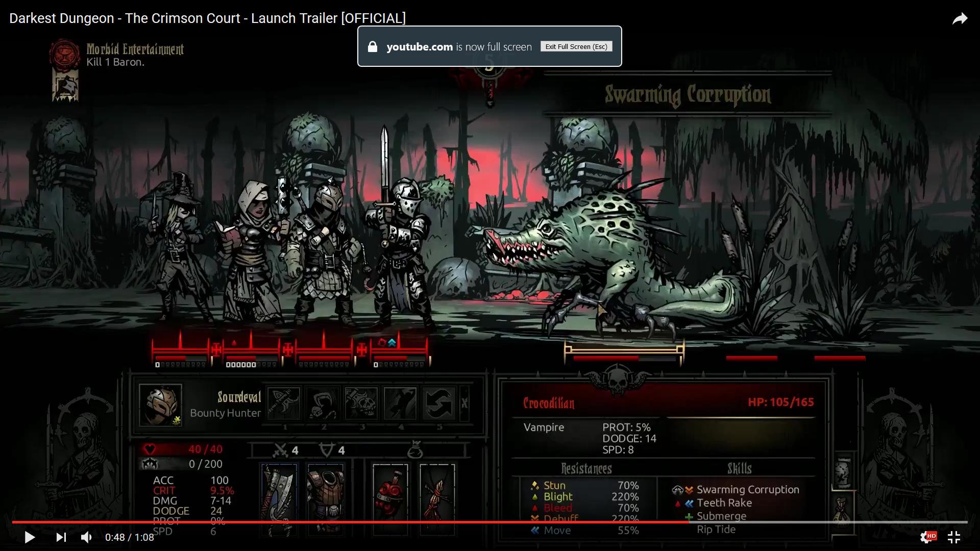Screen dimensions: 980x551
Task: Click the lock icon in fullscreen notice
Action: (x=373, y=47)
